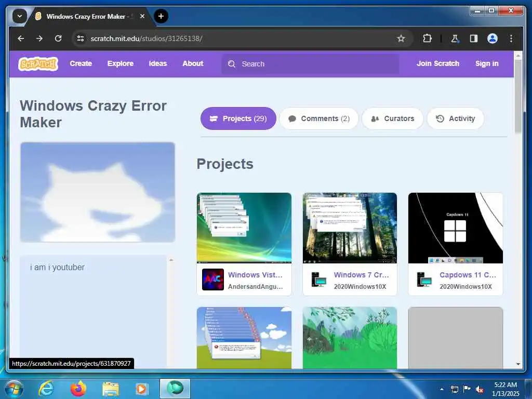Reload the page
The height and width of the screenshot is (399, 532).
click(x=58, y=38)
